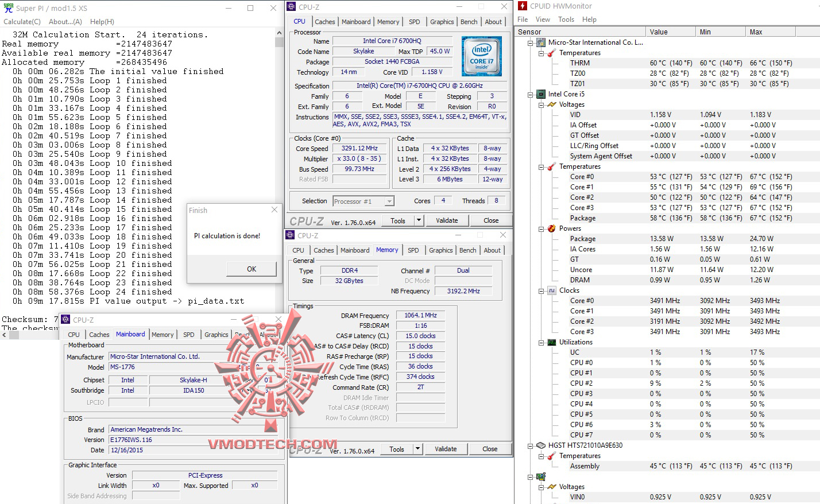Click the Voltages icon above the VIN0 row
The image size is (820, 504).
tap(551, 487)
